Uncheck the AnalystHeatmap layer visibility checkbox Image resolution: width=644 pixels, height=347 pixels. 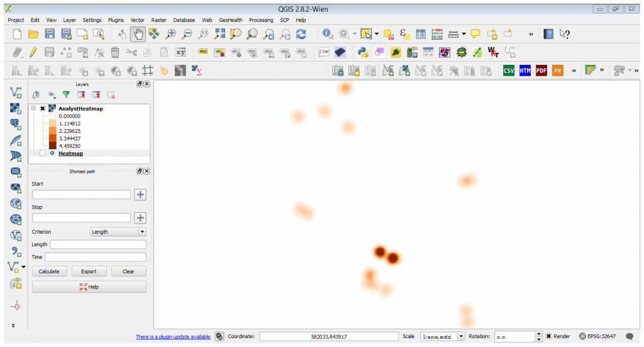43,108
